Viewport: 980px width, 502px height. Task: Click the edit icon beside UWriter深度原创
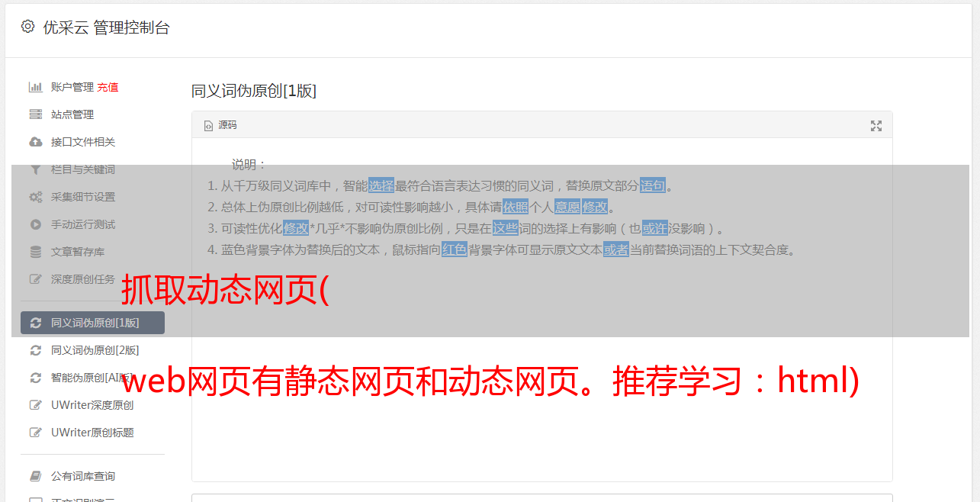pos(35,405)
